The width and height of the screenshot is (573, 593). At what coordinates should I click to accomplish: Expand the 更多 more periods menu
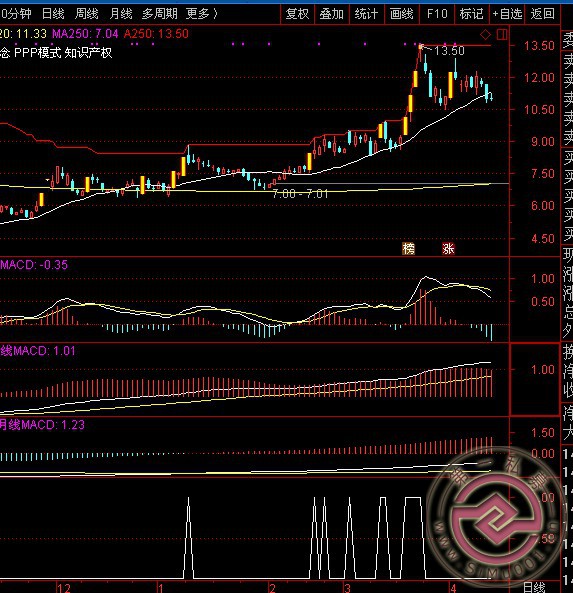[x=202, y=14]
